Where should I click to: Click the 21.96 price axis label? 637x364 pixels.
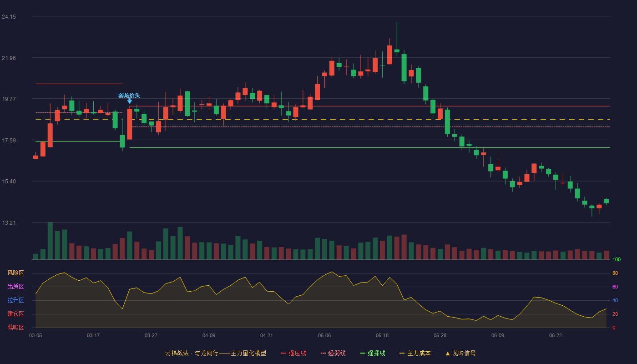tap(9, 58)
